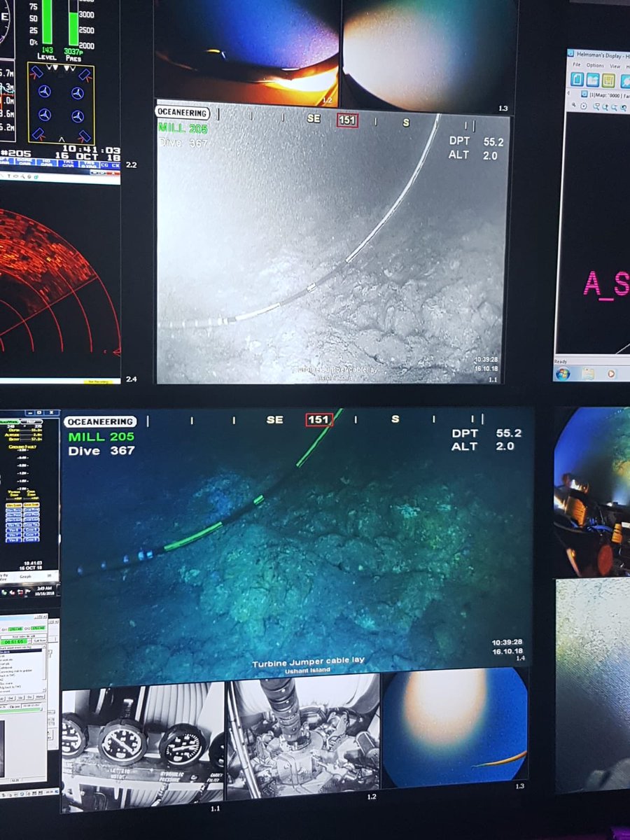The height and width of the screenshot is (840, 630).
Task: Click the open folder icon in Helmsman's Display toolbar
Action: [x=593, y=80]
